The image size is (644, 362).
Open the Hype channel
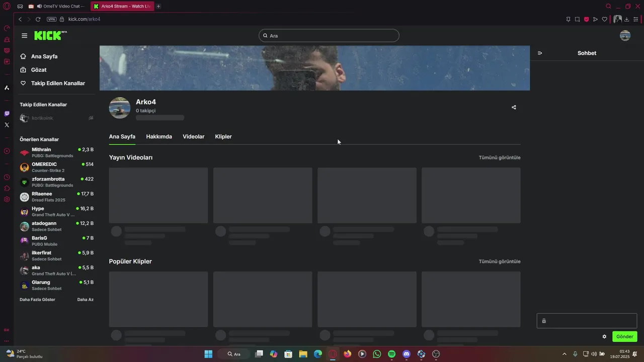56,211
